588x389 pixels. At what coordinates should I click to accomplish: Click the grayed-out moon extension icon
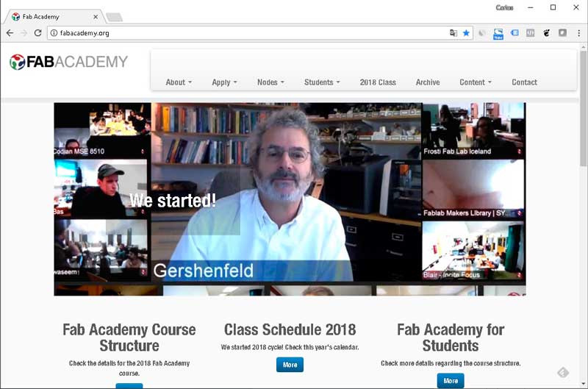pyautogui.click(x=482, y=33)
